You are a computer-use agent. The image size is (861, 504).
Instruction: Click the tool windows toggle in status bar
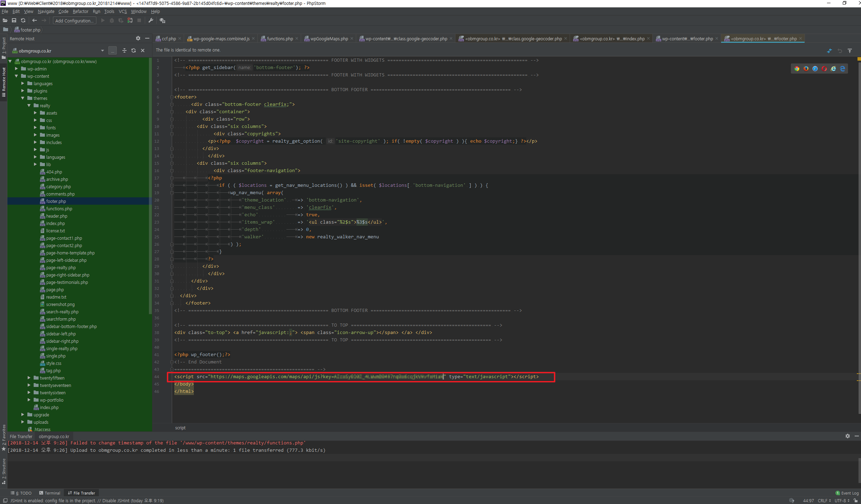pyautogui.click(x=5, y=500)
